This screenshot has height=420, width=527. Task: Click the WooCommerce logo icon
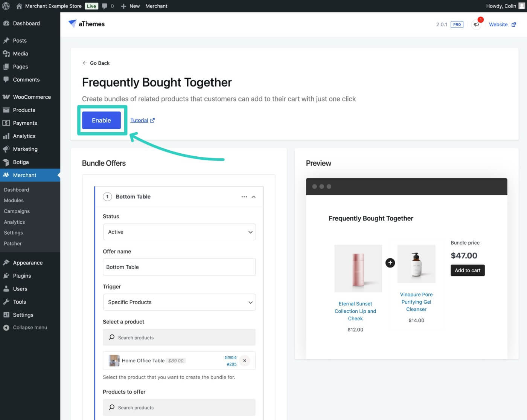pos(6,97)
